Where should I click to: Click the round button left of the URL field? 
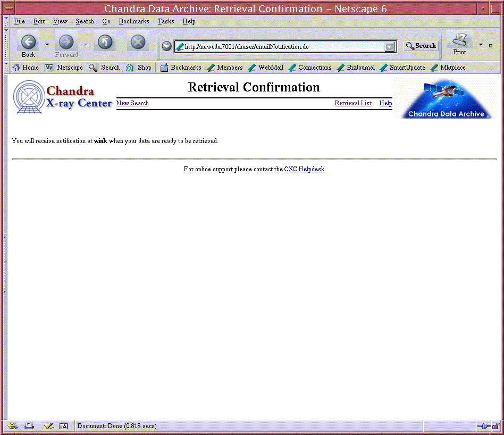(166, 46)
